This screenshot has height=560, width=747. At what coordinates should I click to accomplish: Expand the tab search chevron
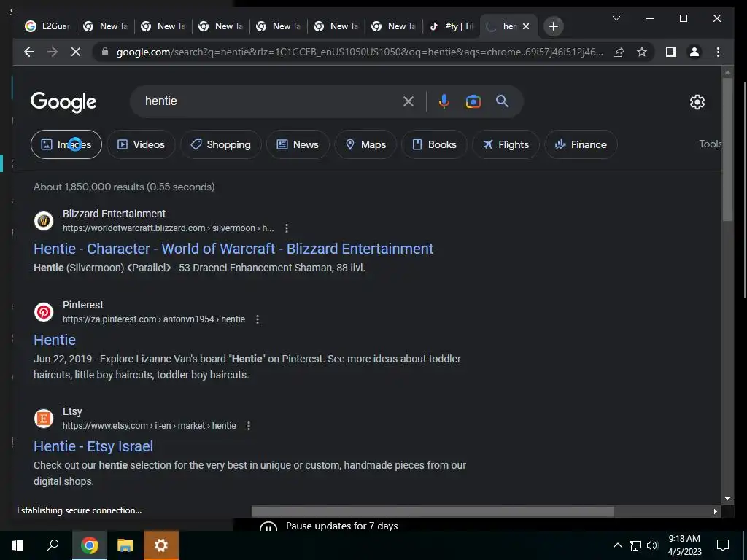(616, 18)
